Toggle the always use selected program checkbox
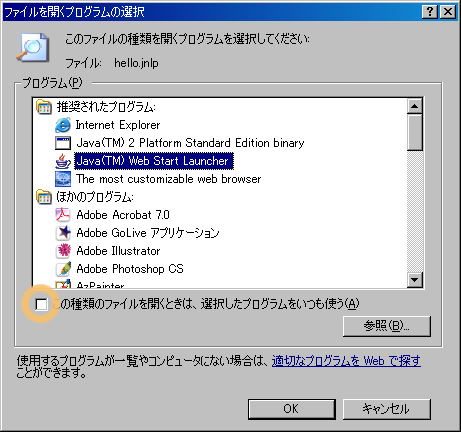Image resolution: width=461 pixels, height=432 pixels. [41, 304]
